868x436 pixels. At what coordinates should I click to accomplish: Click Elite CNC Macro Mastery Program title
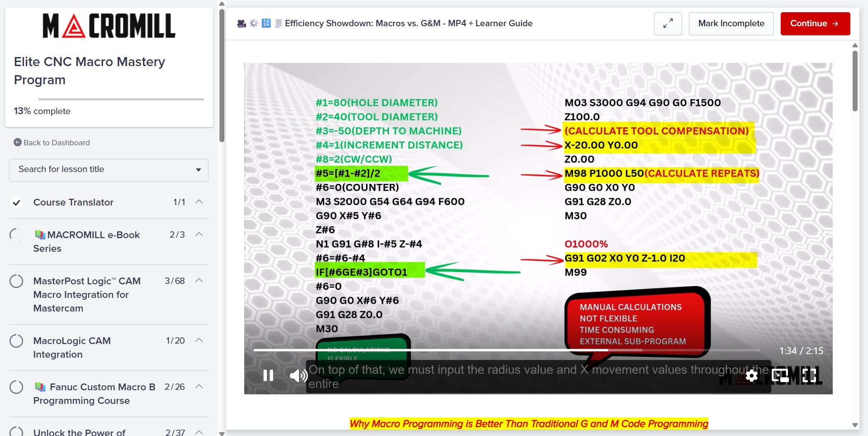(90, 71)
